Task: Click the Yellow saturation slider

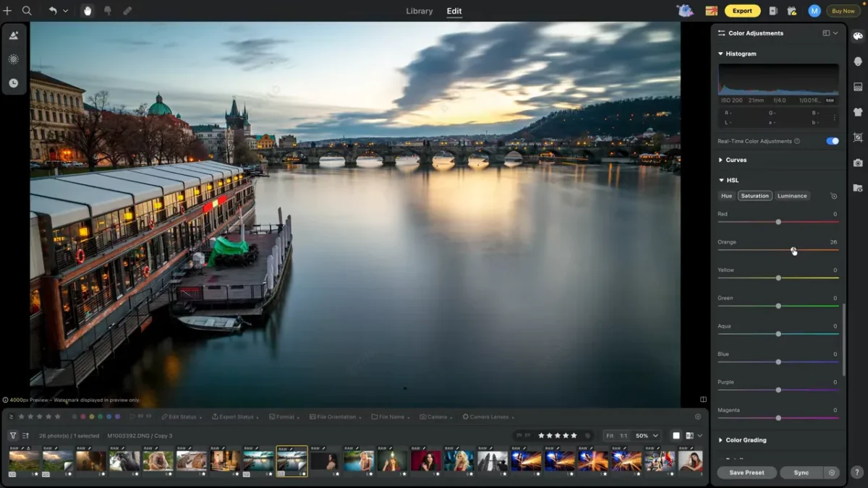Action: pos(778,278)
